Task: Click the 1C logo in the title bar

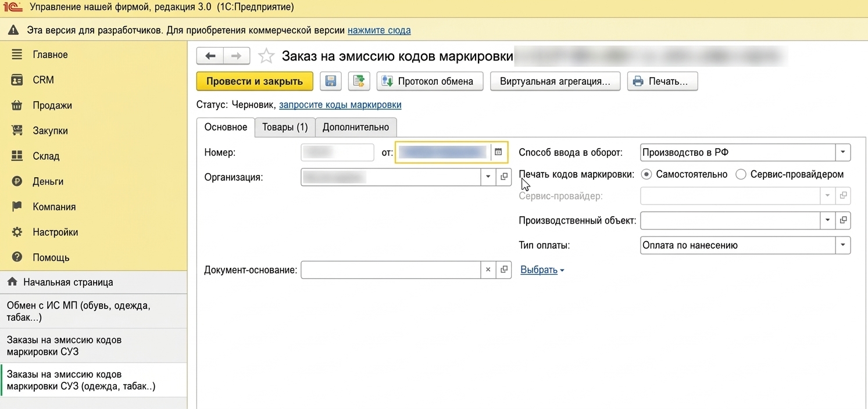Action: [13, 8]
